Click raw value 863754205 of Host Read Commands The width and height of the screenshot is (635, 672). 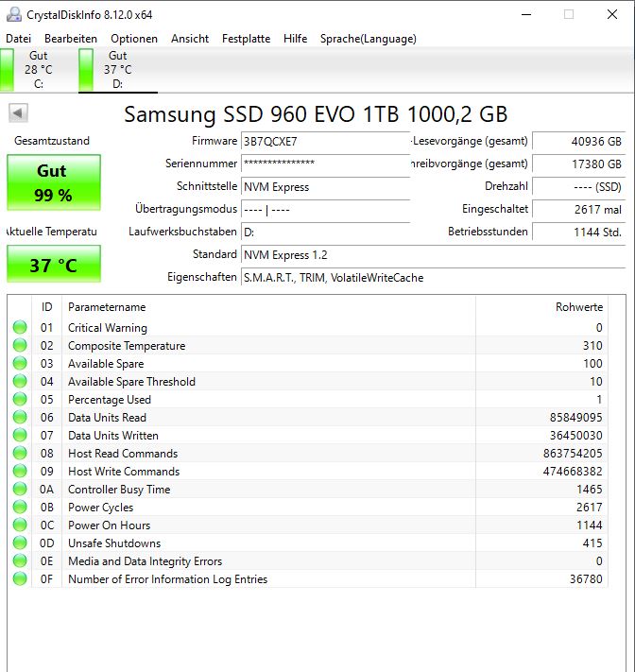tap(573, 454)
